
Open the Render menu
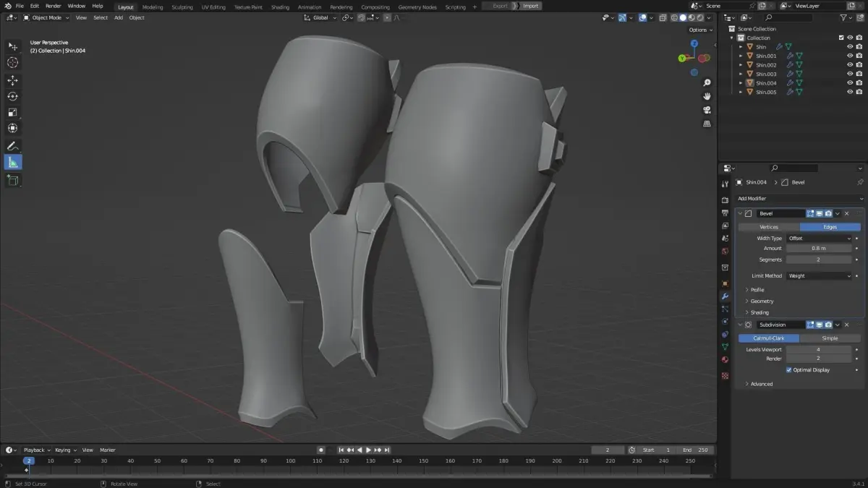click(54, 6)
